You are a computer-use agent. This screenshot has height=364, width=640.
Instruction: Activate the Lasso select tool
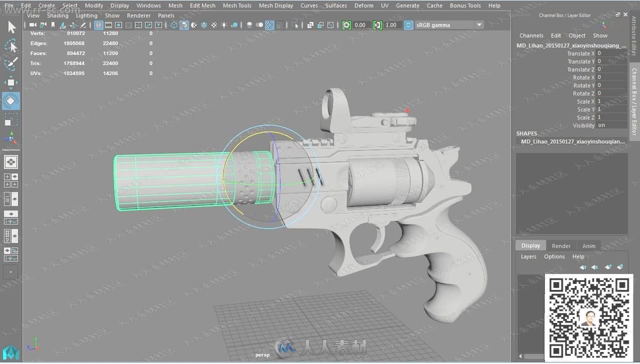click(x=11, y=46)
